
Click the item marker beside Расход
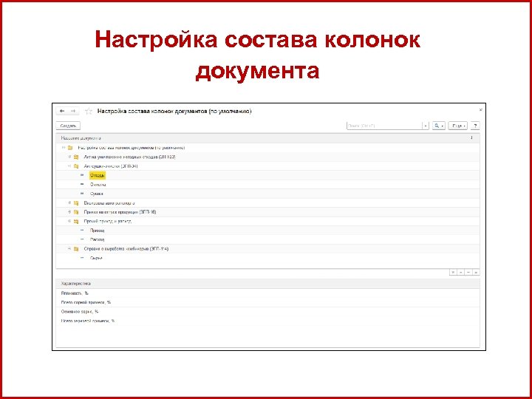click(82, 239)
